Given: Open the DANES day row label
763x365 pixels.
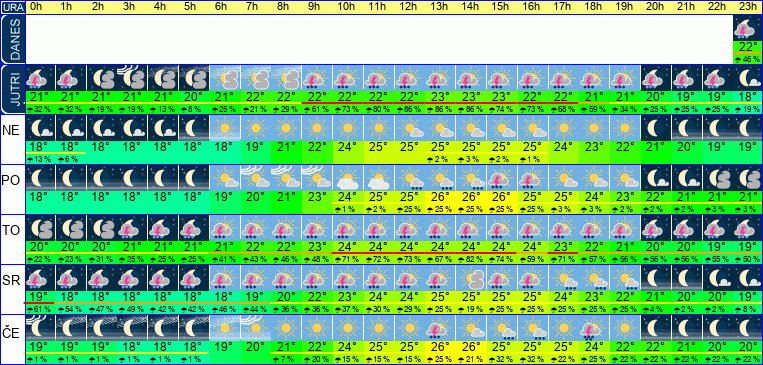Looking at the screenshot, I should [12, 39].
